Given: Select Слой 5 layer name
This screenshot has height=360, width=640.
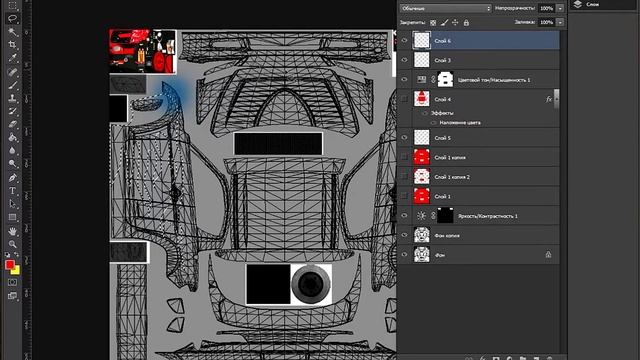Looking at the screenshot, I should pos(442,138).
